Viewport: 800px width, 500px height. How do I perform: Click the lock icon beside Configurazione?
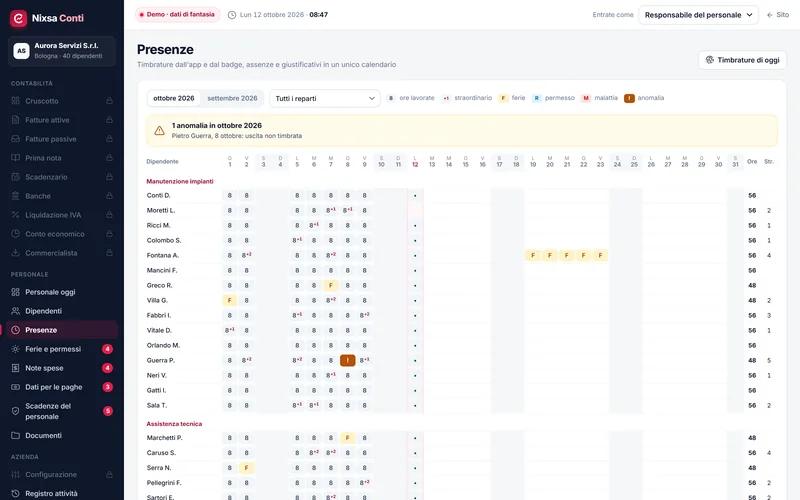109,474
